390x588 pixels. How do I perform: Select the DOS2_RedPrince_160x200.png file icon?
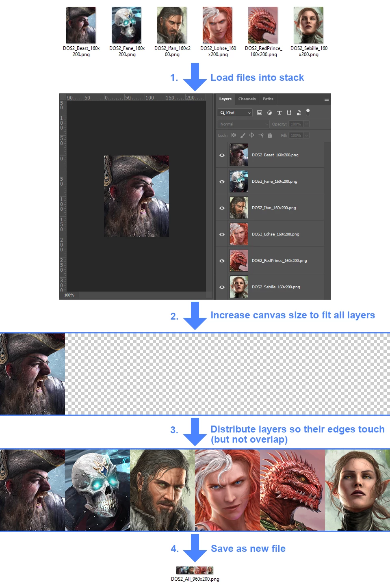263,25
